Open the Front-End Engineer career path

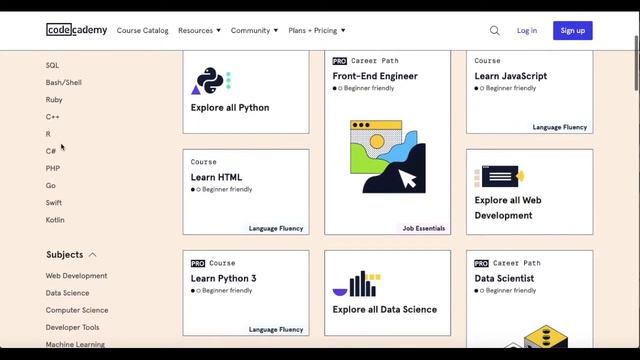(388, 143)
